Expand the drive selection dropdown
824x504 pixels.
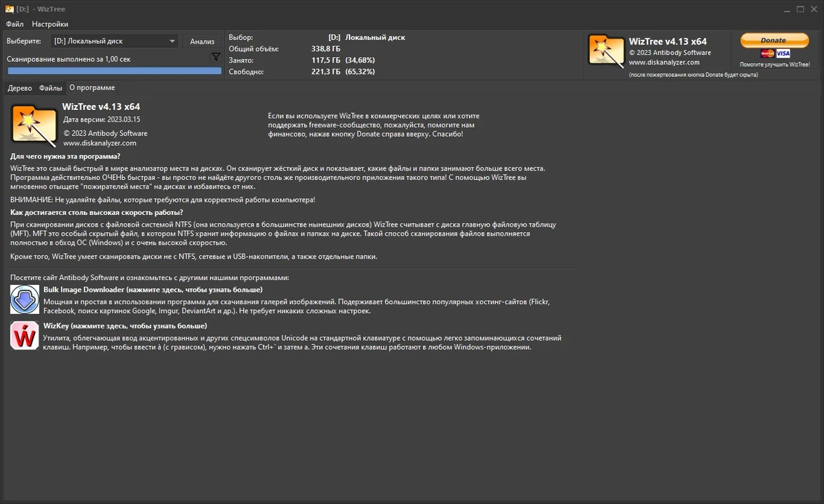pyautogui.click(x=115, y=41)
